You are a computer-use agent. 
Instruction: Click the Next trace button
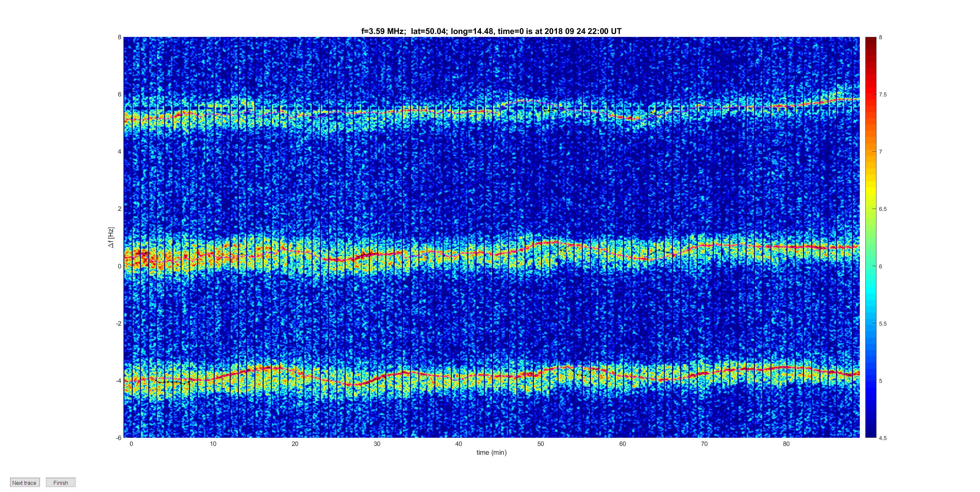coord(25,483)
